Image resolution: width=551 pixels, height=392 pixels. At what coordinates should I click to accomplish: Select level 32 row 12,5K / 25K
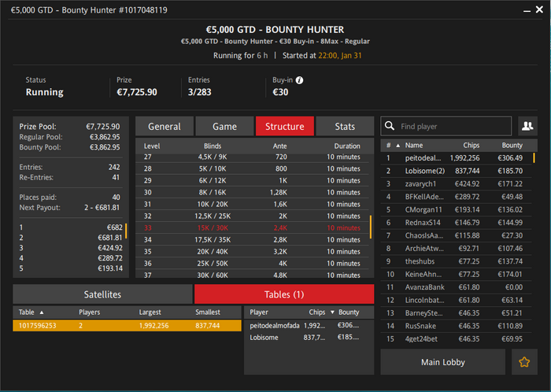pos(252,216)
